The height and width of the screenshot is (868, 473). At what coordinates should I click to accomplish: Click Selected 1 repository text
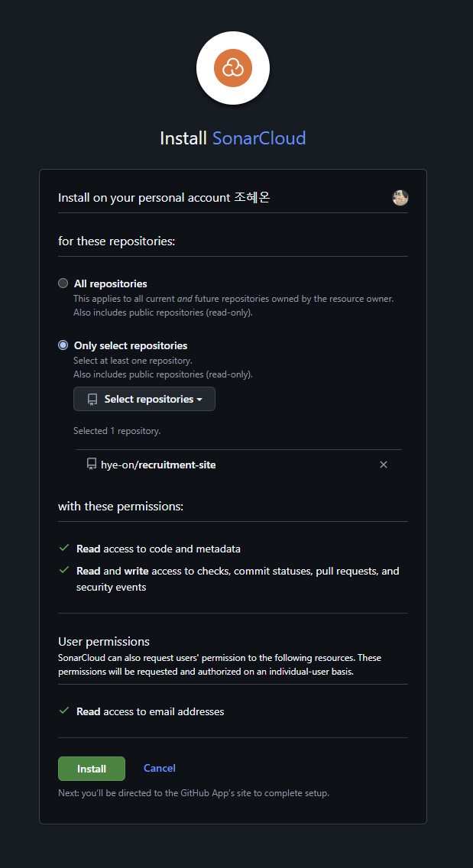[x=117, y=431]
